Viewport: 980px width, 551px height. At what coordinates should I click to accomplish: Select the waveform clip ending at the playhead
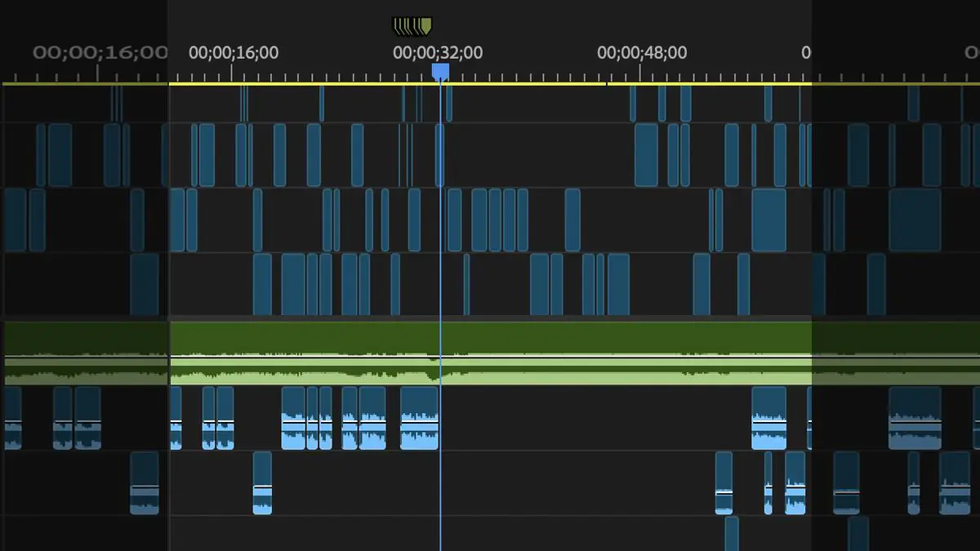[x=419, y=418]
